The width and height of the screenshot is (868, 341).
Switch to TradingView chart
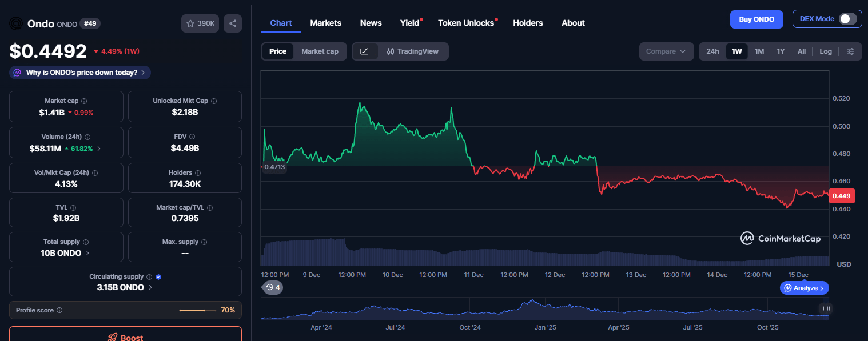point(412,51)
